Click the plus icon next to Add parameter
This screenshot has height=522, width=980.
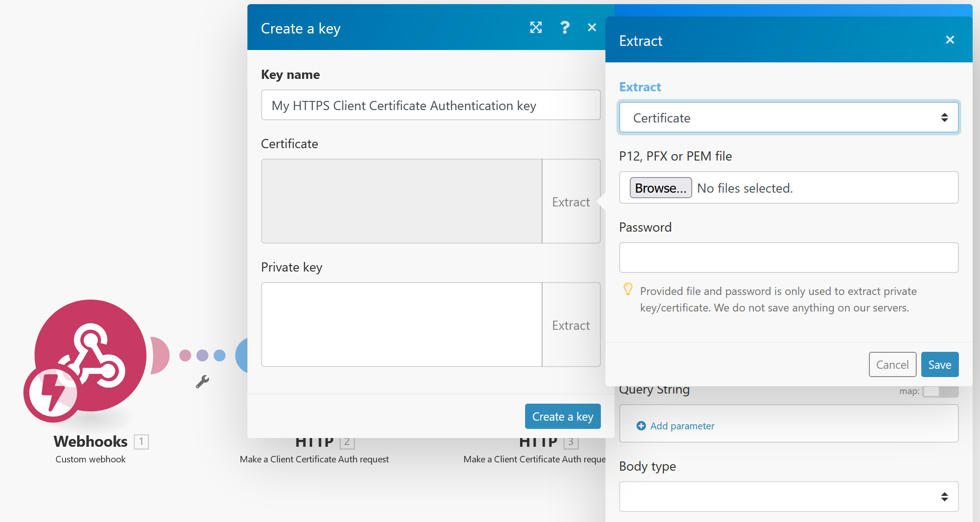pyautogui.click(x=641, y=426)
